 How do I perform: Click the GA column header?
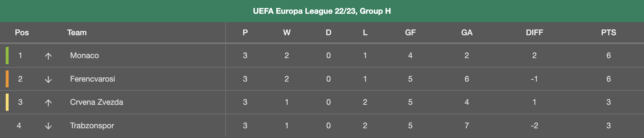tap(467, 33)
